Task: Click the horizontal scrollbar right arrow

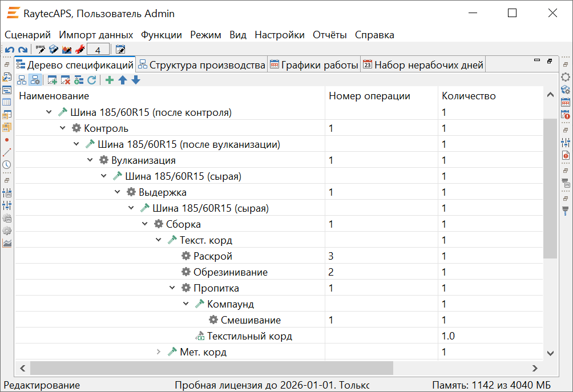Action: [x=535, y=368]
